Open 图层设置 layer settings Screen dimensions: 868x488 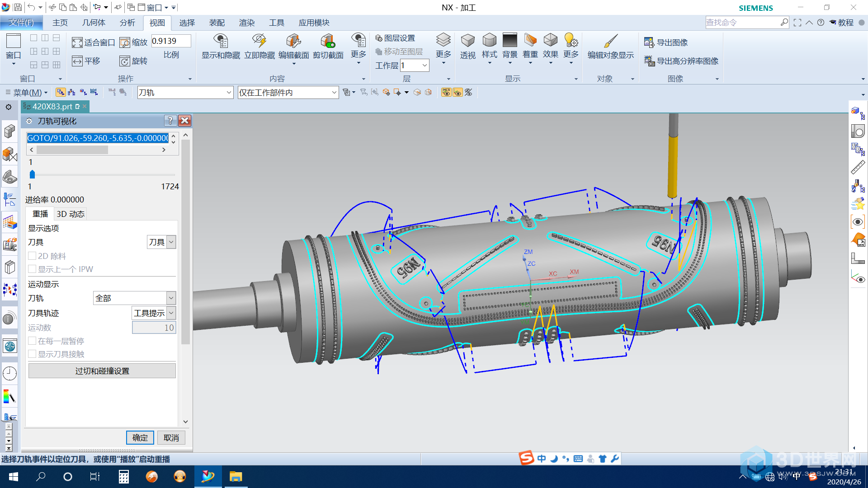coord(395,38)
